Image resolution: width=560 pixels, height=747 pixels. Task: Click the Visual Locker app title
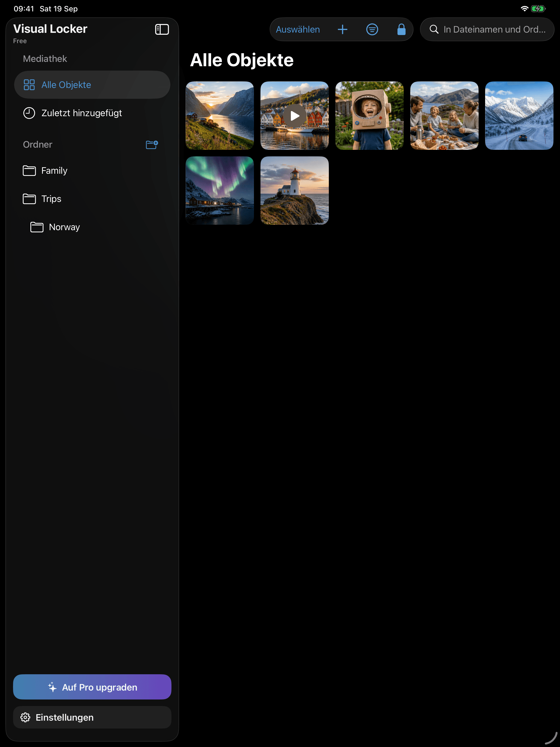(50, 29)
